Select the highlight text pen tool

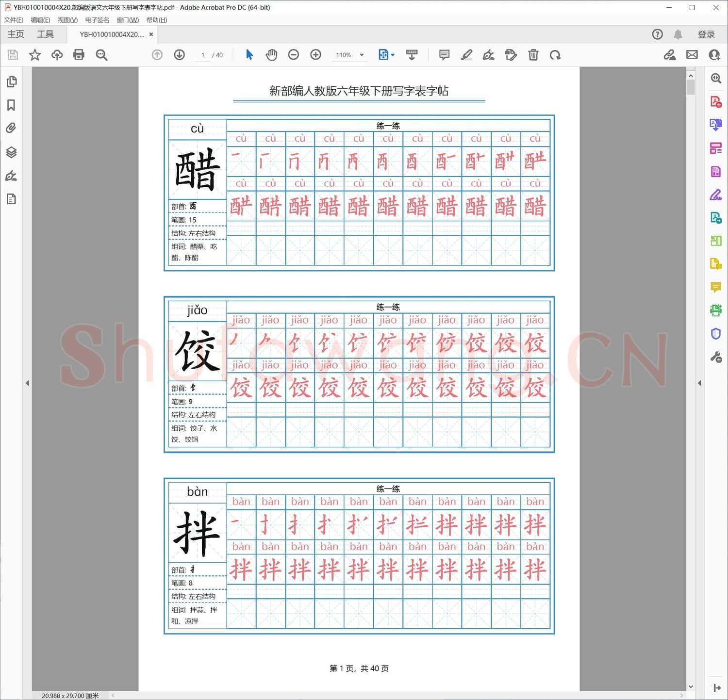[x=466, y=55]
